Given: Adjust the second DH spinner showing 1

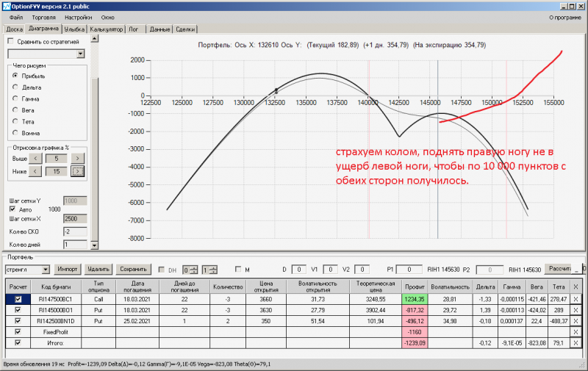Looking at the screenshot, I should 213,270.
